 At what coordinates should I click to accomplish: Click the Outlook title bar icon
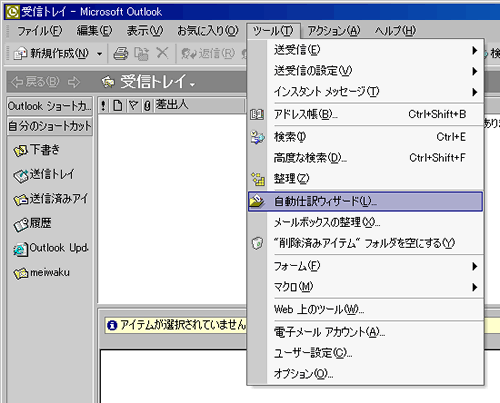(x=13, y=12)
